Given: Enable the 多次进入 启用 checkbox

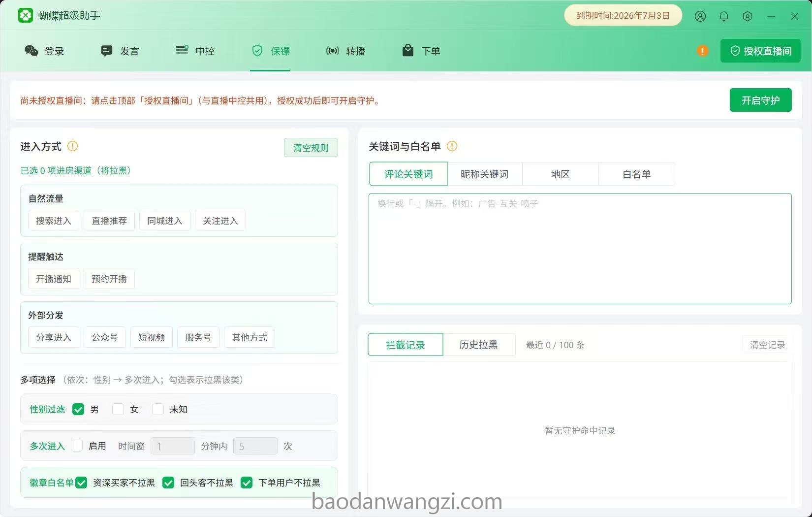Looking at the screenshot, I should [x=77, y=446].
